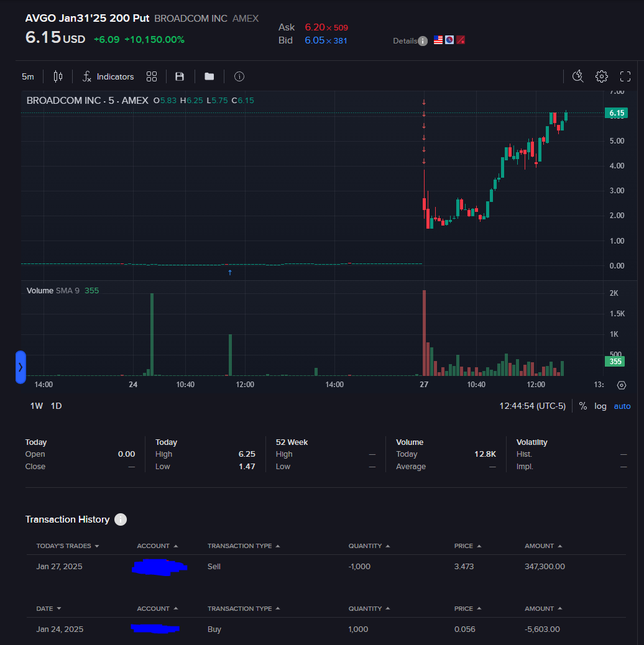Screen dimensions: 644x645
Task: Click the 3.473 price cell
Action: 464,567
